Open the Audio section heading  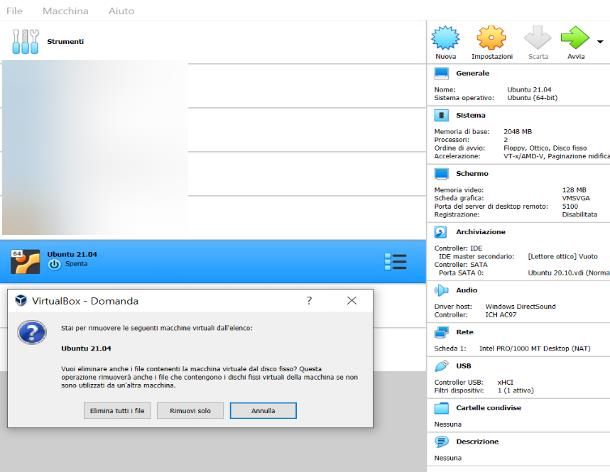point(466,290)
